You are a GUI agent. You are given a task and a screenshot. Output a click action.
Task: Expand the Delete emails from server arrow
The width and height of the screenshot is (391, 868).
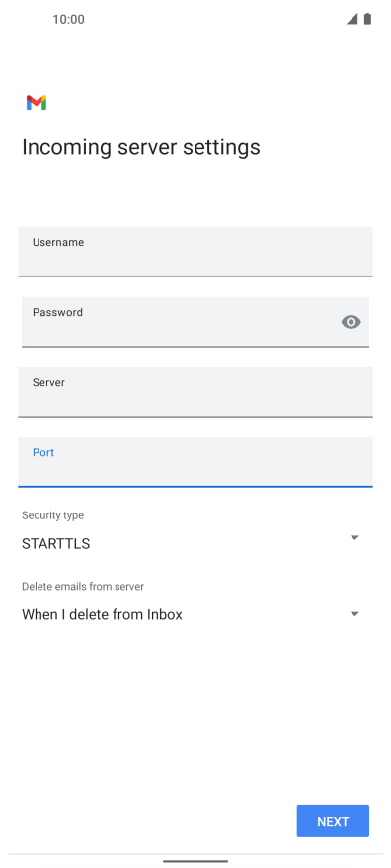[x=355, y=614]
